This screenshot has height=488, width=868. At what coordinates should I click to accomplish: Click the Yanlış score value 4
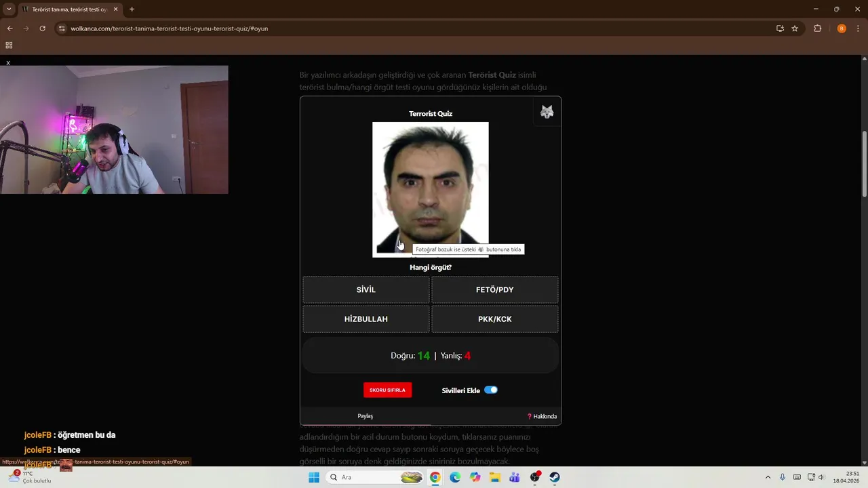[467, 355]
